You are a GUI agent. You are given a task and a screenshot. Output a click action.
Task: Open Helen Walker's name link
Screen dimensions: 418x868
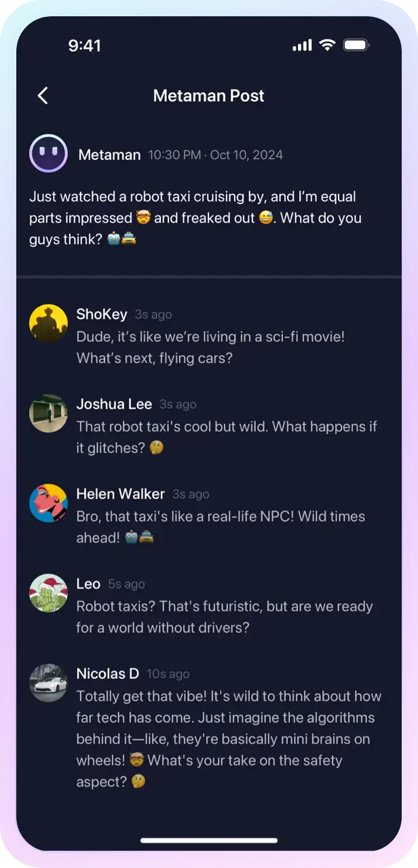(120, 494)
